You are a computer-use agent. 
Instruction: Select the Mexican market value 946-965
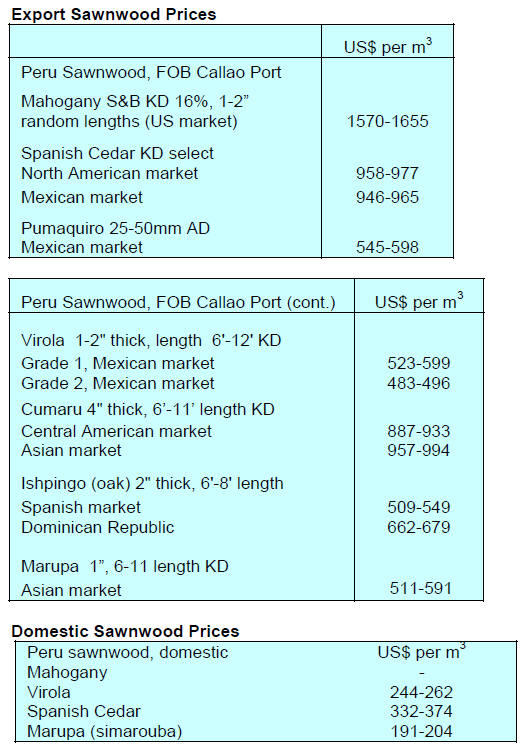[387, 197]
